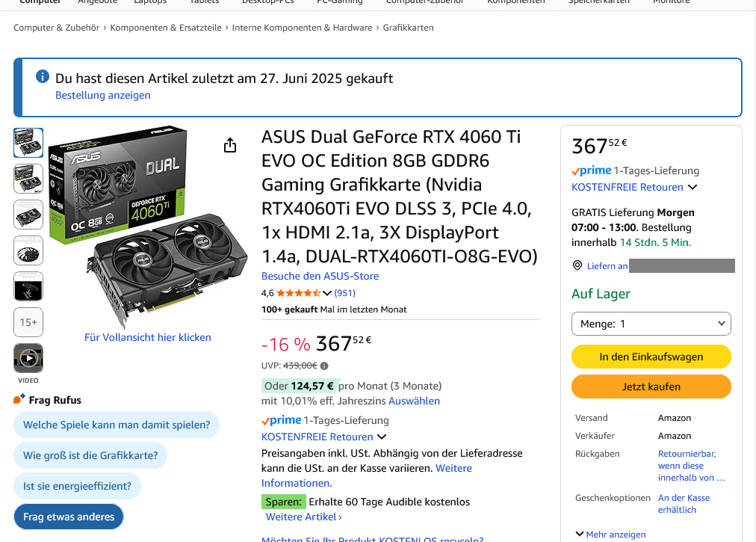Click Frag etwas anderes button
The height and width of the screenshot is (542, 756).
coord(69,517)
